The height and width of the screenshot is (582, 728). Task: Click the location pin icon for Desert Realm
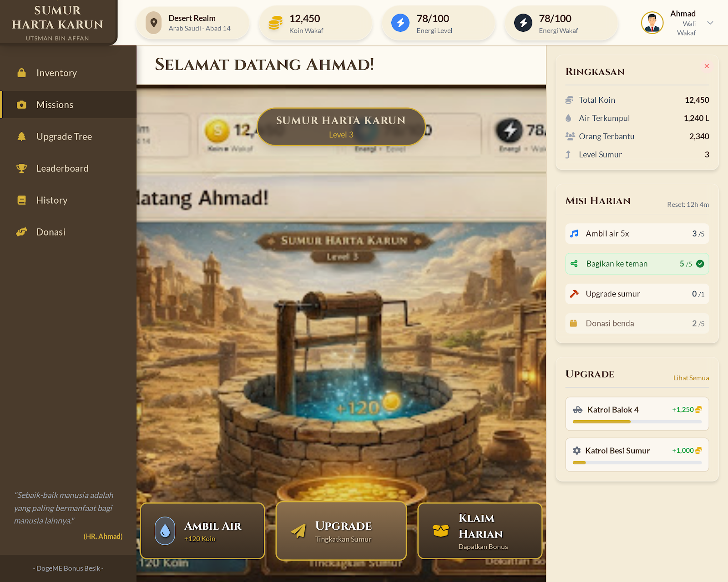(x=154, y=23)
